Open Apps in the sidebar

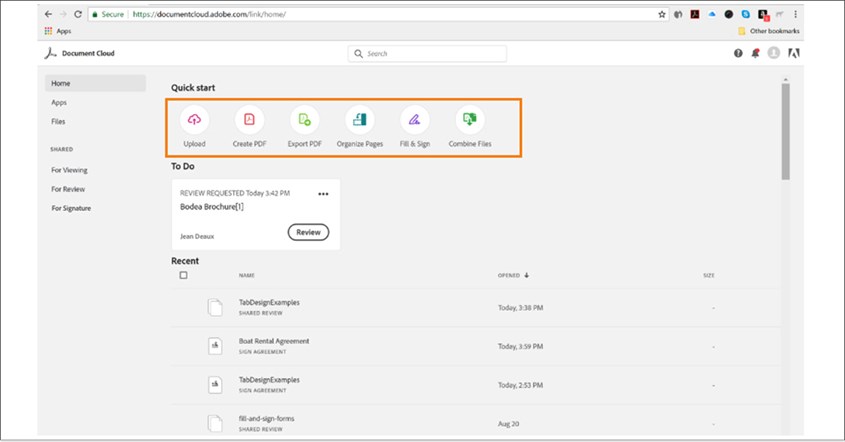pyautogui.click(x=59, y=102)
